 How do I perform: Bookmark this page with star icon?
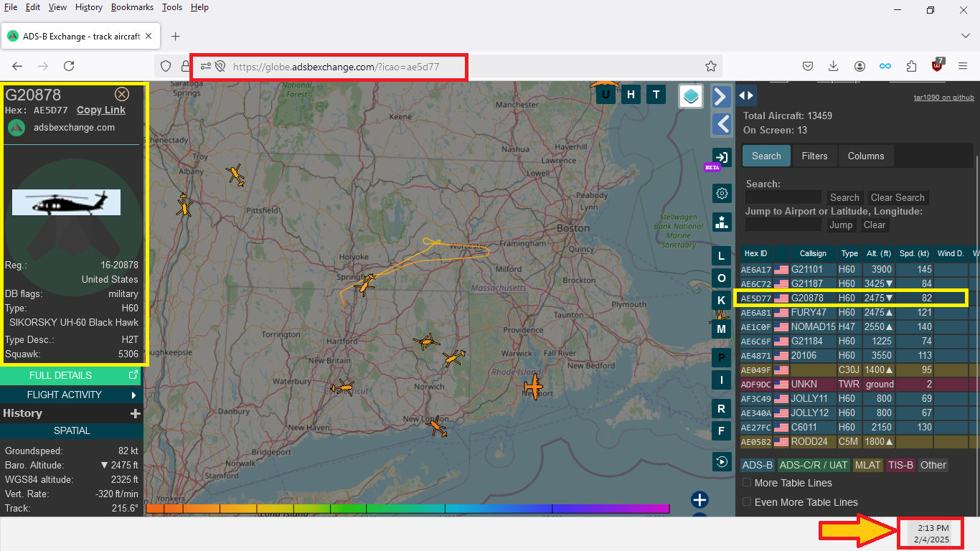click(711, 66)
